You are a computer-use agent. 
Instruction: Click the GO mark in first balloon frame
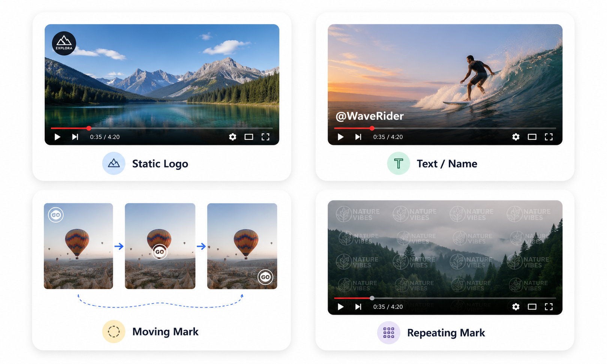point(56,215)
